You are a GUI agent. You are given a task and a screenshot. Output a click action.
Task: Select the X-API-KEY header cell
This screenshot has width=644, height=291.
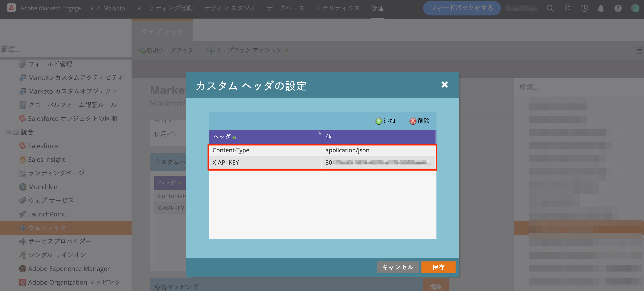(x=265, y=163)
